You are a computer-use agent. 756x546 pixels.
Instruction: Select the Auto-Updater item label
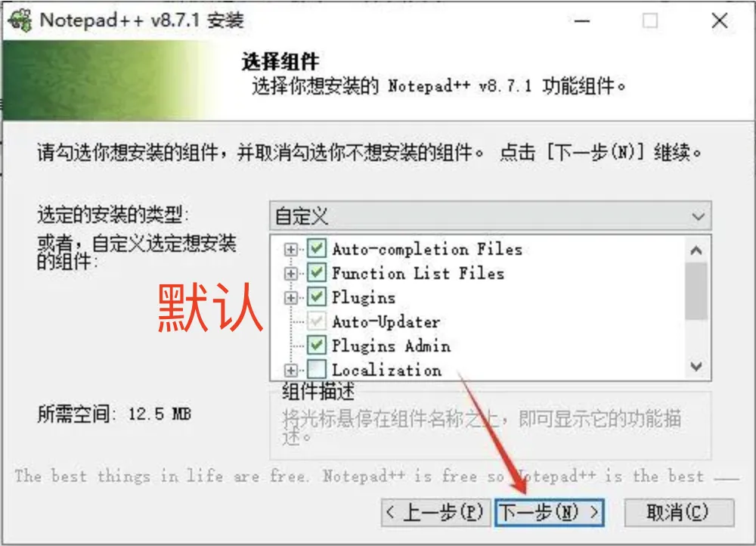tap(386, 321)
